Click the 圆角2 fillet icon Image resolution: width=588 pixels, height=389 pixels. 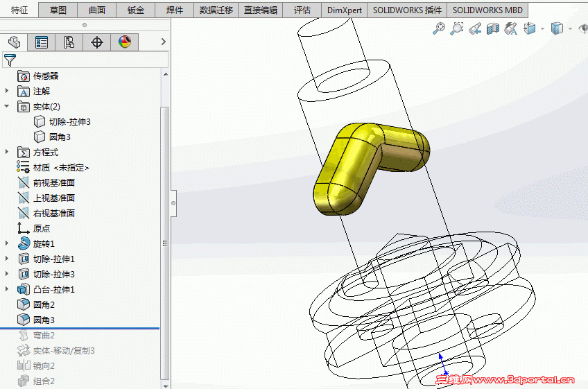[x=24, y=304]
